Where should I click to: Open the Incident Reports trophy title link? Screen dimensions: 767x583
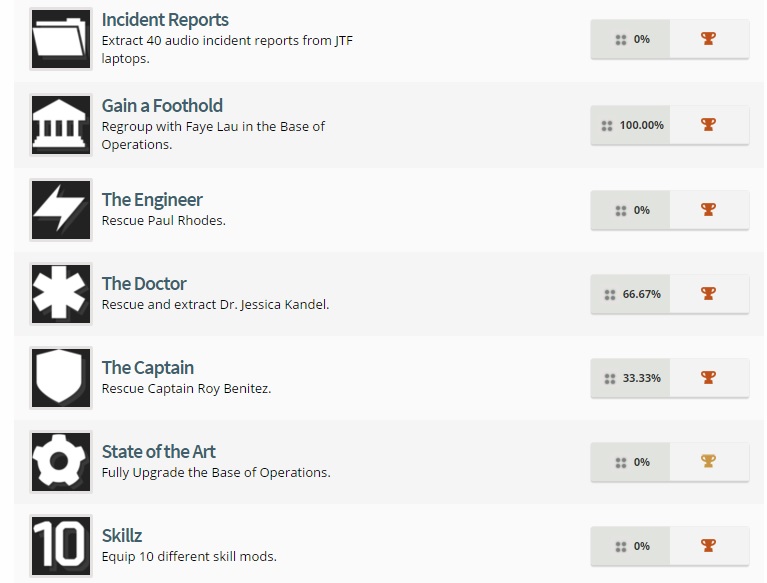pos(165,20)
